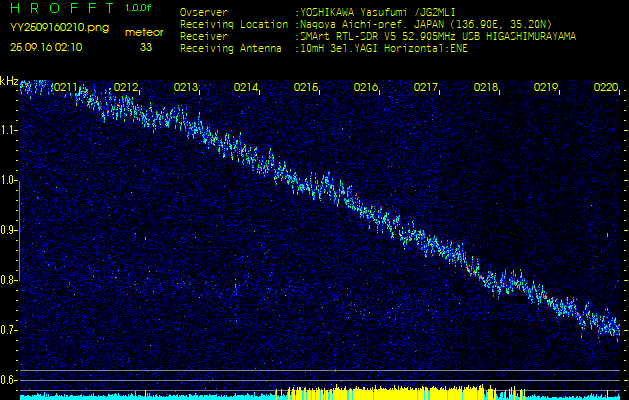The image size is (629, 400).
Task: Select the 0220 time marker
Action: (x=606, y=88)
